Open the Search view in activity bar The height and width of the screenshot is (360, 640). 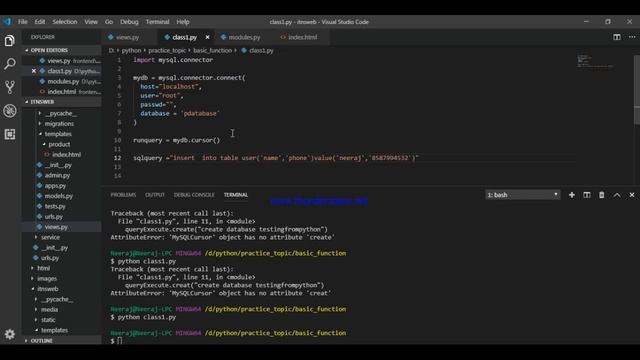(x=10, y=64)
